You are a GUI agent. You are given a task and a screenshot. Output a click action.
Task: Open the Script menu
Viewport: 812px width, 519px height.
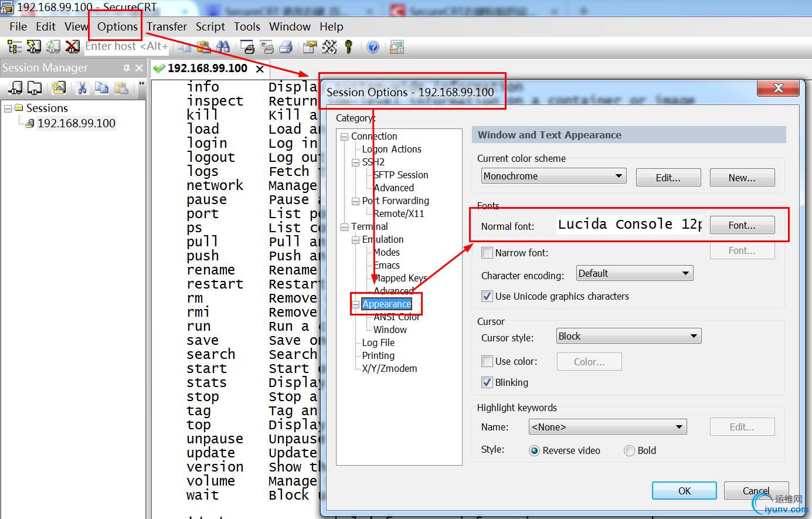(x=210, y=26)
